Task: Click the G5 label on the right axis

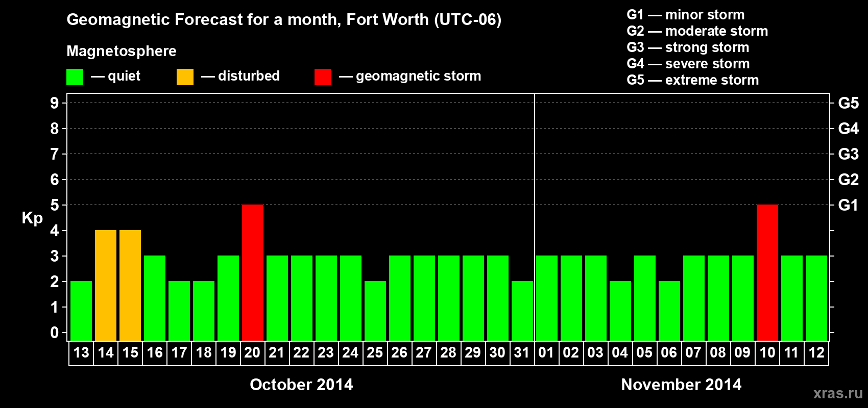Action: pyautogui.click(x=849, y=103)
